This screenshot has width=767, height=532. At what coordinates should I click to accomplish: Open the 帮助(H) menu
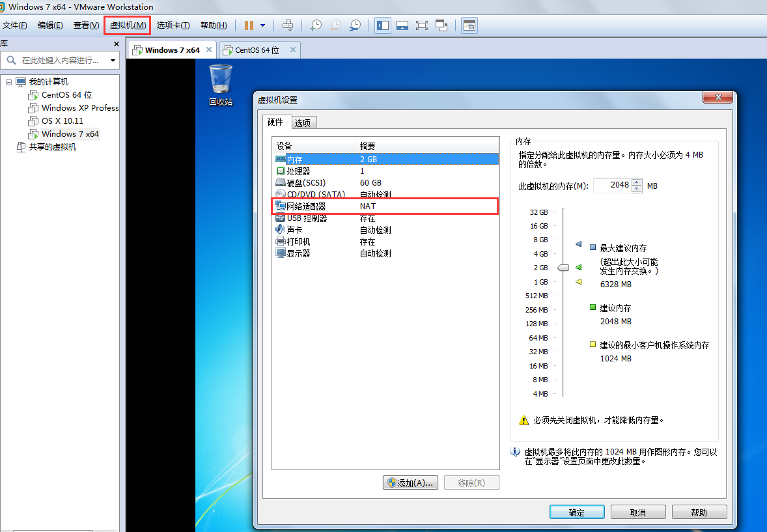[x=214, y=25]
